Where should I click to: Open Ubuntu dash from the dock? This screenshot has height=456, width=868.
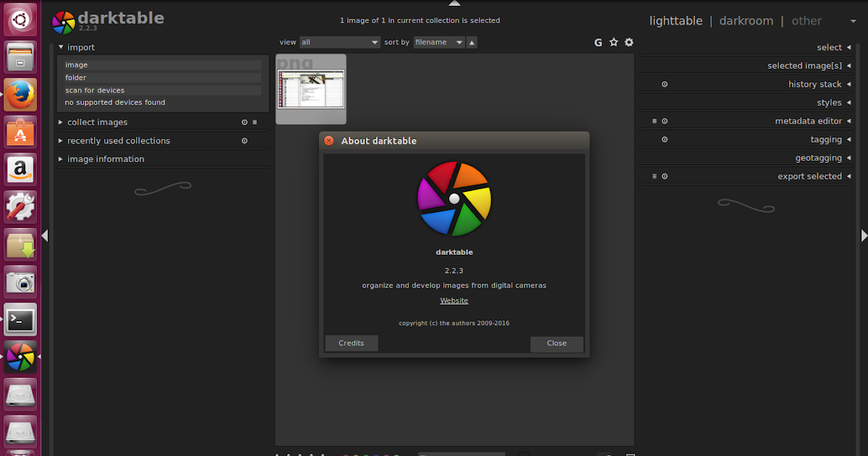point(20,19)
